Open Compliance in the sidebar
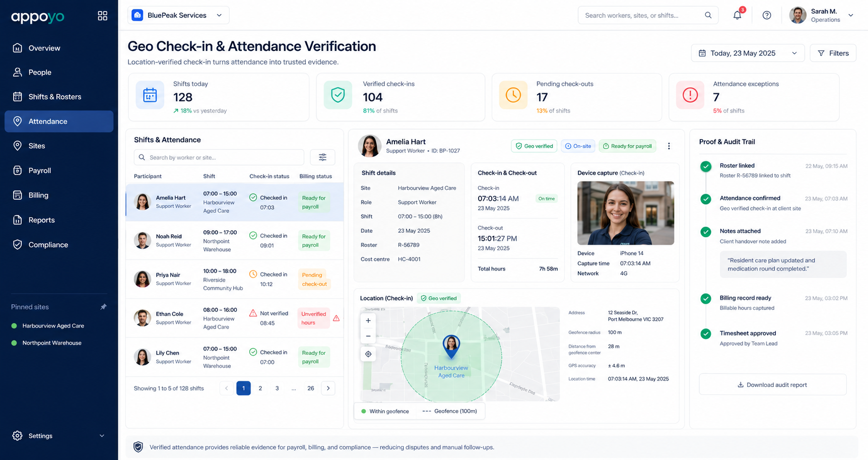 59,245
